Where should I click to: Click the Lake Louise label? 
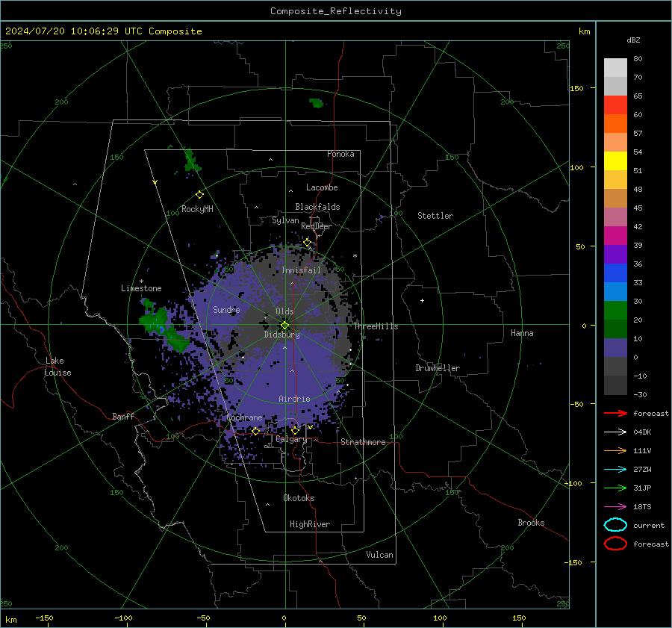[57, 367]
